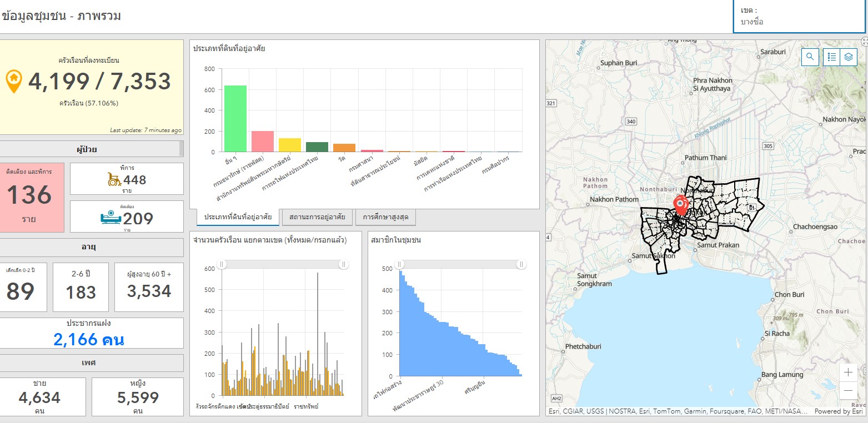868x423 pixels.
Task: Click the pink กรมธนารักษ์ bar in chart
Action: pos(263,141)
